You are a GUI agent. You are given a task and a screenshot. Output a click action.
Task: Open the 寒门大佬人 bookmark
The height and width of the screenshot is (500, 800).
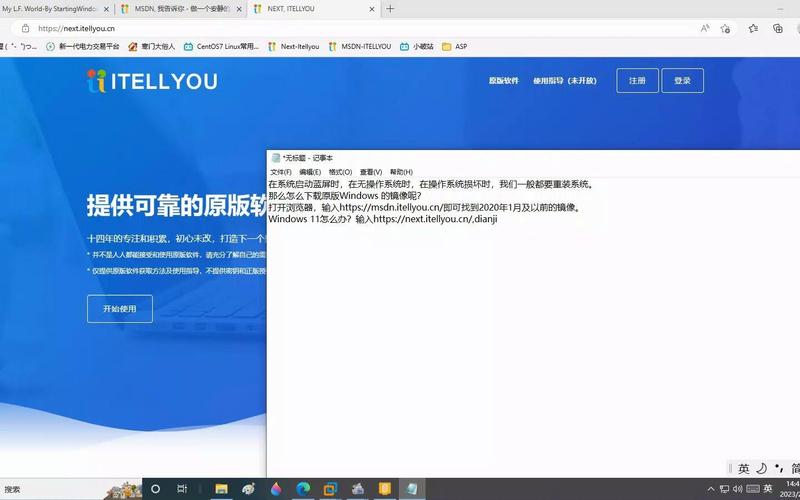151,46
